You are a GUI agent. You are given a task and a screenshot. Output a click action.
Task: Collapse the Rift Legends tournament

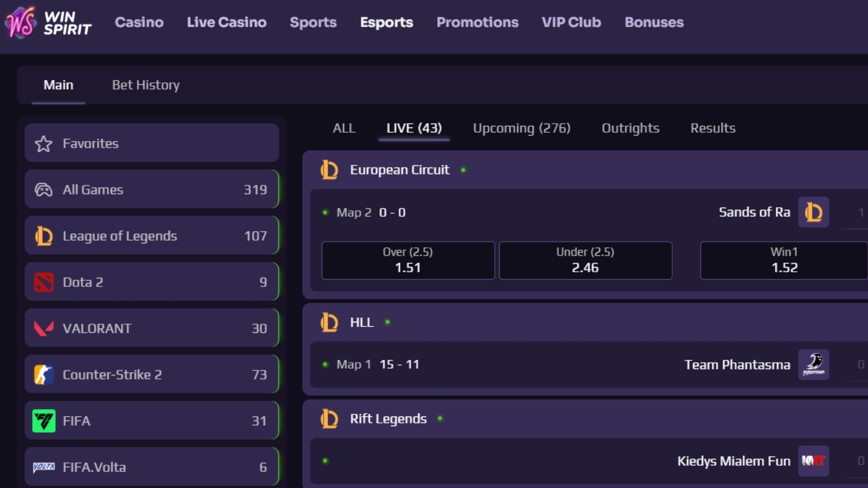tap(388, 419)
